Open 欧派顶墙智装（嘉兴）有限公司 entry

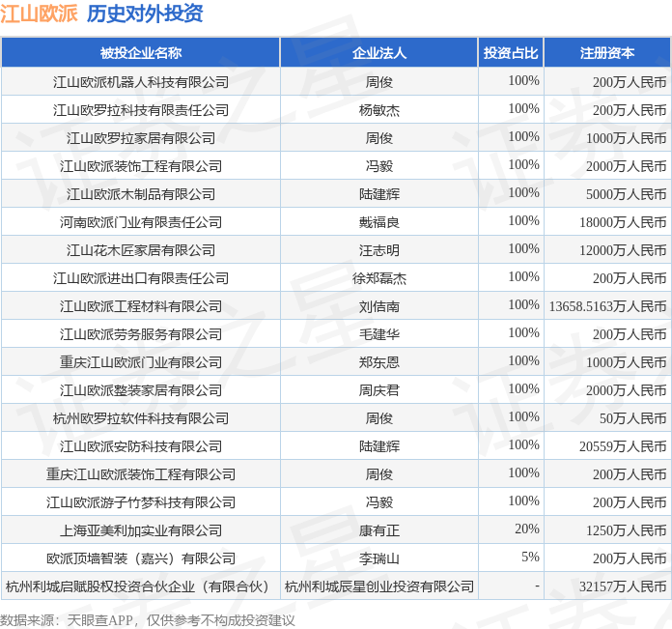pos(141,558)
